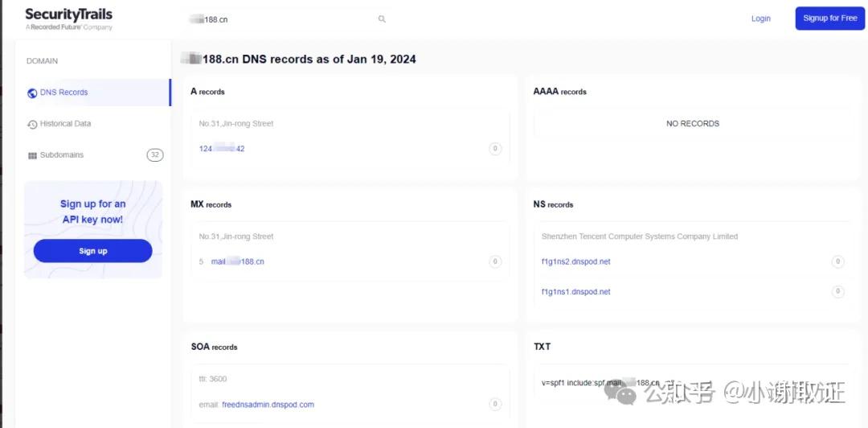Select 'NO RECORDS' text in AAAA card
Screen dimensions: 868x428
point(693,124)
